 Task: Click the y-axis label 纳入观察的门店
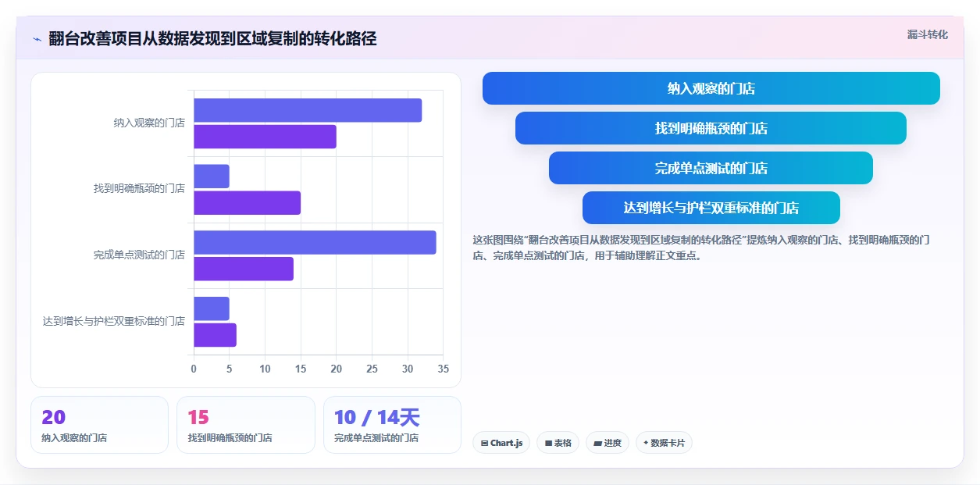(149, 123)
